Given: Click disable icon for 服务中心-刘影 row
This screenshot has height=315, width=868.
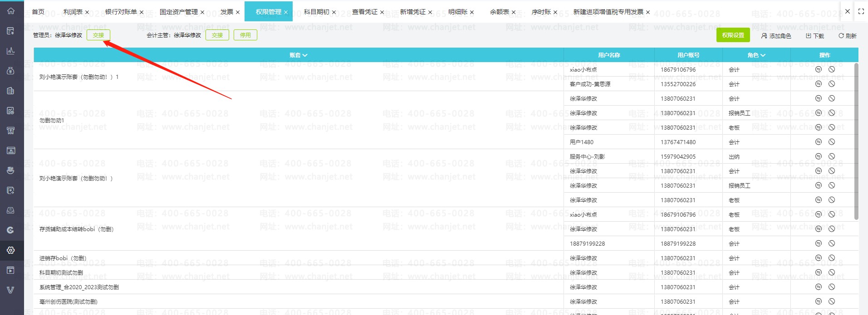Looking at the screenshot, I should 831,156.
